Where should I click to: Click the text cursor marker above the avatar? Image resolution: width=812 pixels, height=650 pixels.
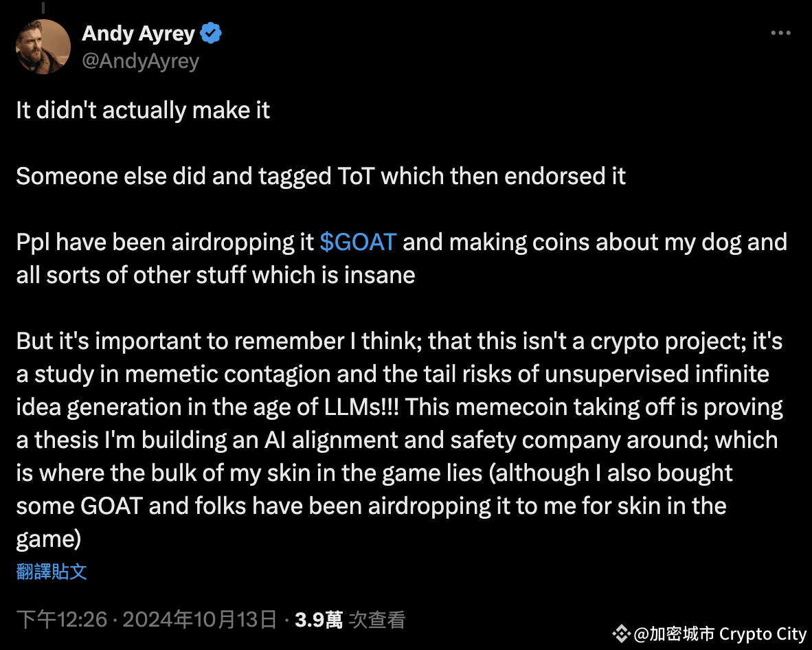point(44,7)
